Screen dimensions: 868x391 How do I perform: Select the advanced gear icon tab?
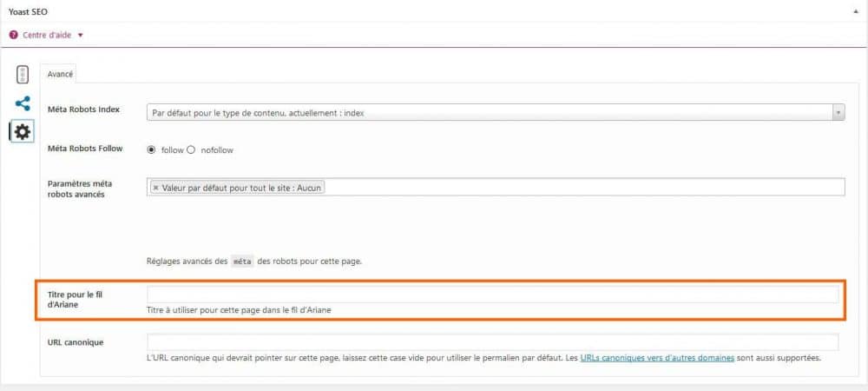[x=23, y=132]
